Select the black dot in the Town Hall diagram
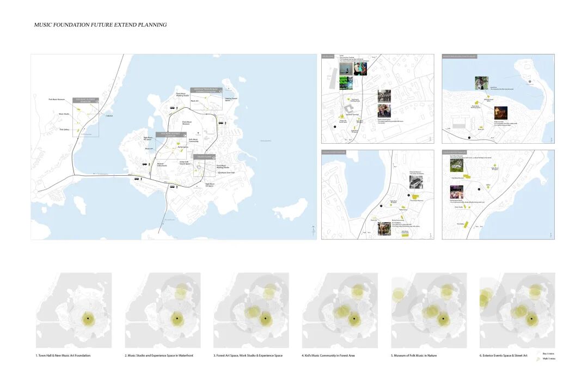This screenshot has width=588, height=392. [x=87, y=318]
